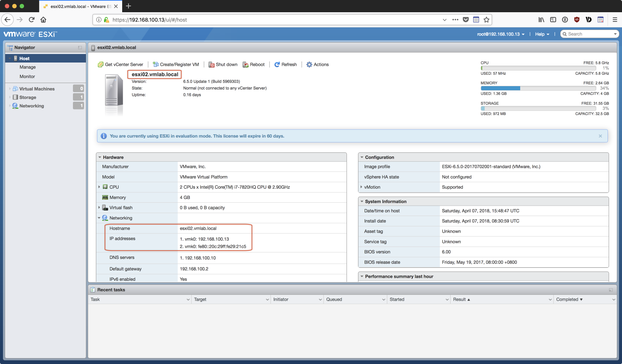The width and height of the screenshot is (622, 364).
Task: Click the Refresh icon in toolbar
Action: (x=277, y=65)
